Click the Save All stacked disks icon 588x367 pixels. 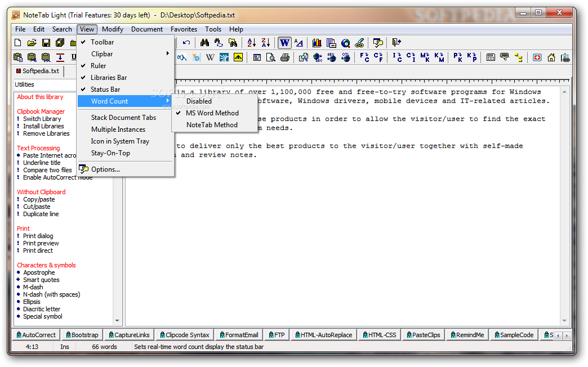(60, 43)
